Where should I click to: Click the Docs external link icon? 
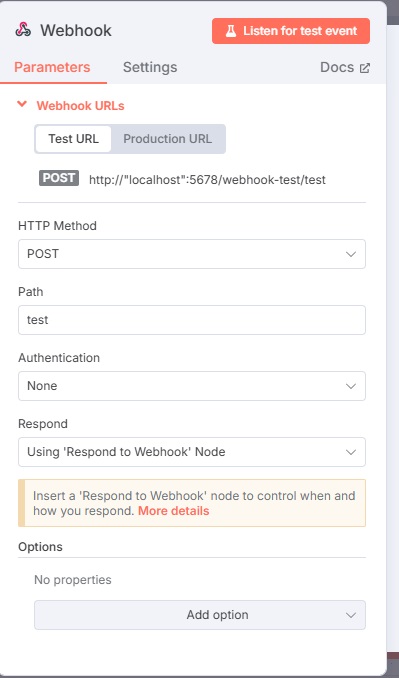pyautogui.click(x=365, y=68)
